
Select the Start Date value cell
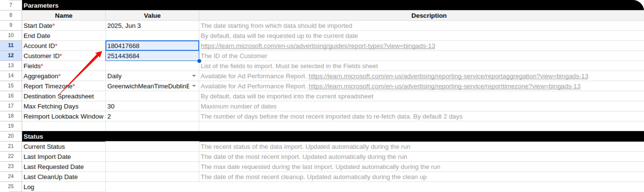coord(152,26)
